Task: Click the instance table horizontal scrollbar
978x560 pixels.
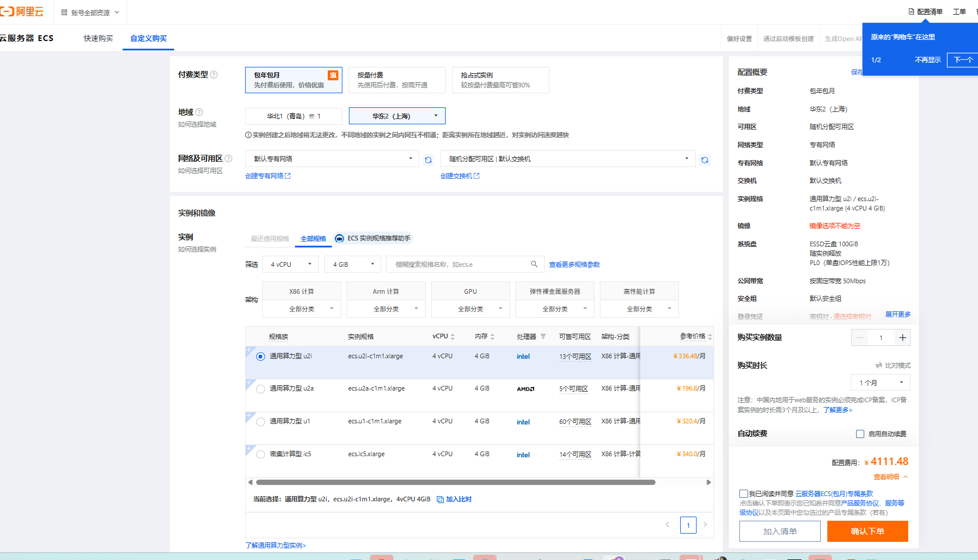Action: pos(456,483)
